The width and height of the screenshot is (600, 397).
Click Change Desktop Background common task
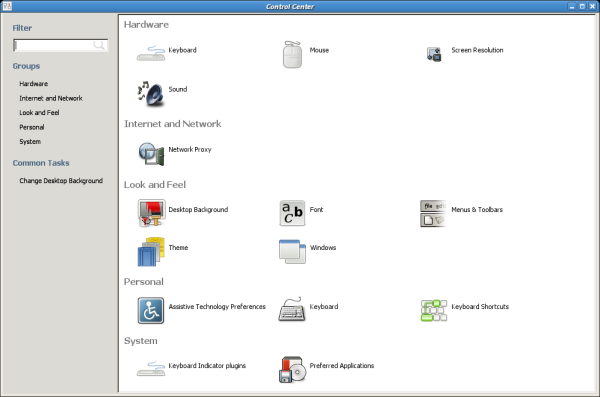tap(61, 181)
